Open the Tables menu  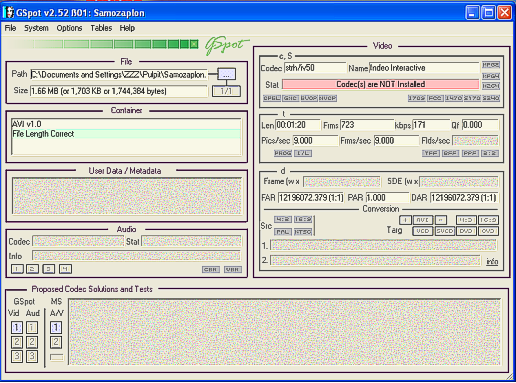tap(101, 28)
